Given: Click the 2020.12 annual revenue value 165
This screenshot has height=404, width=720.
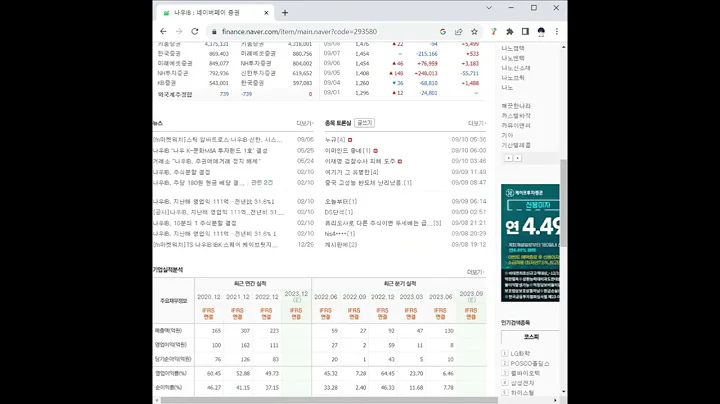Looking at the screenshot, I should pos(216,331).
